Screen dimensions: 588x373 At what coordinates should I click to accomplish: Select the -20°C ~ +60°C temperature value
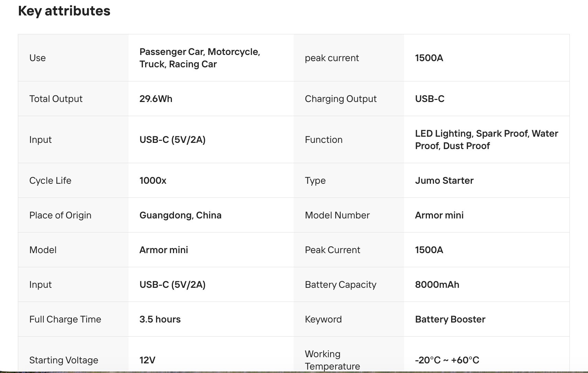pyautogui.click(x=447, y=360)
